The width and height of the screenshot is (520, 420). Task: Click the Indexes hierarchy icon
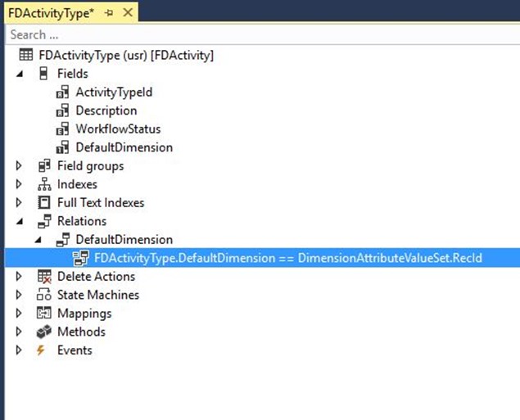[44, 184]
